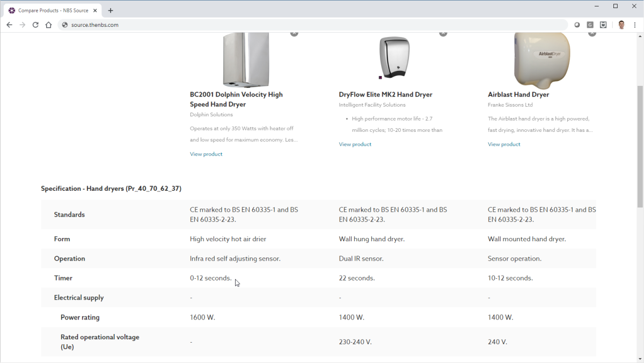Click the Power rating row label
Viewport: 644px width, 363px height.
click(80, 317)
